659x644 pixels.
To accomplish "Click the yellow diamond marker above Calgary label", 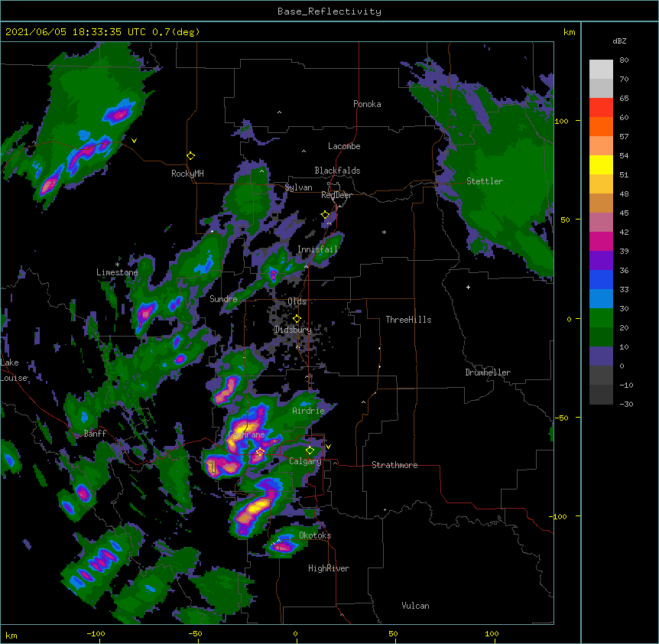I will pyautogui.click(x=310, y=450).
